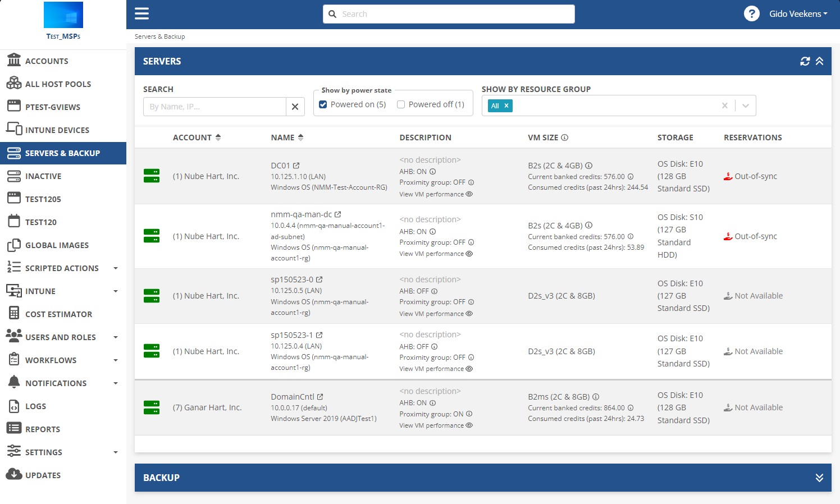840x504 pixels.
Task: Refresh the Servers panel
Action: click(805, 61)
